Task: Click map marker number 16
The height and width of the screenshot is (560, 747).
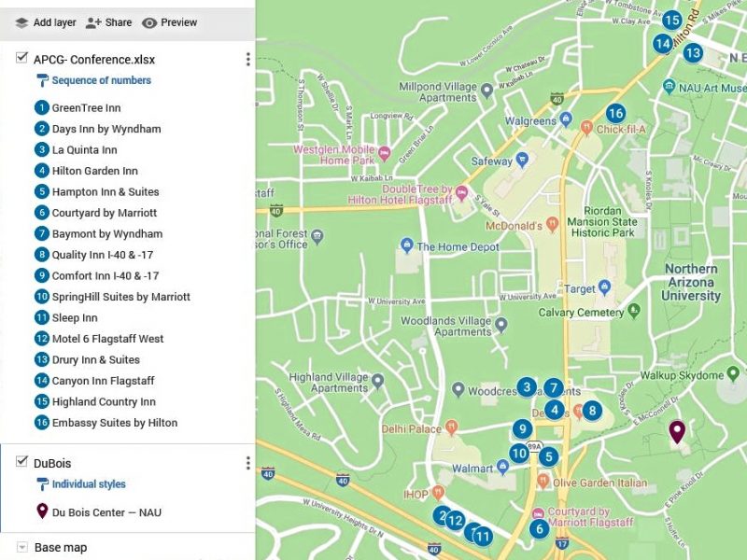Action: coord(614,114)
